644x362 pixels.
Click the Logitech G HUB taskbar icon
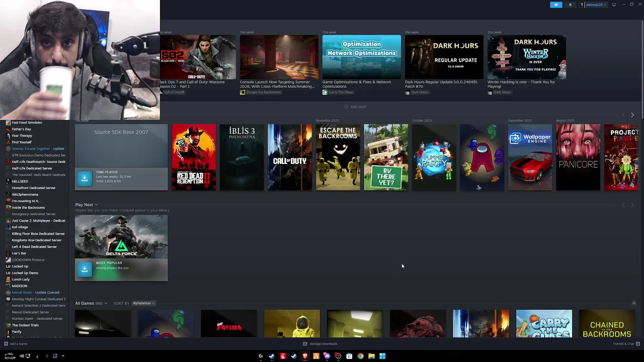click(261, 356)
